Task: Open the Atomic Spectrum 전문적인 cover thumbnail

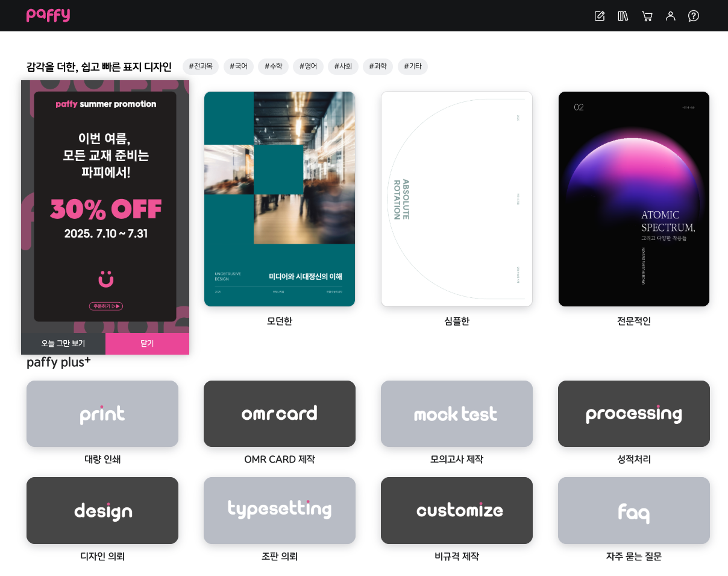Action: (x=634, y=199)
